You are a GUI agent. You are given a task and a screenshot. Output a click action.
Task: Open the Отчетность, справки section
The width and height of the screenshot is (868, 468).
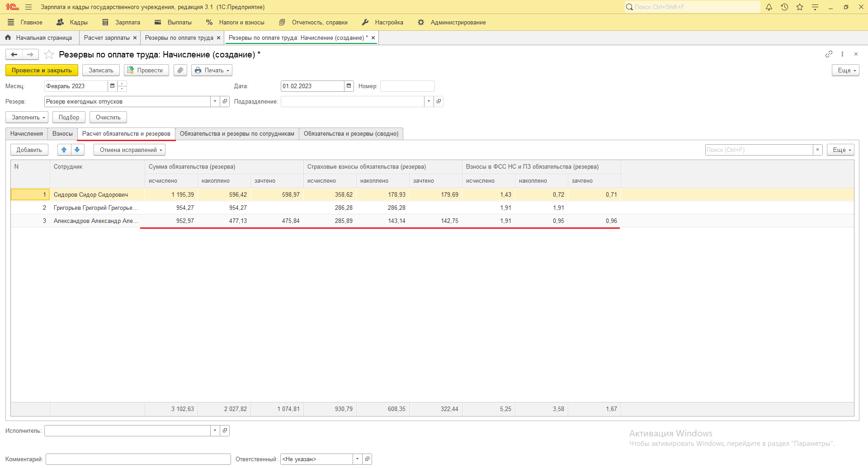(x=314, y=22)
